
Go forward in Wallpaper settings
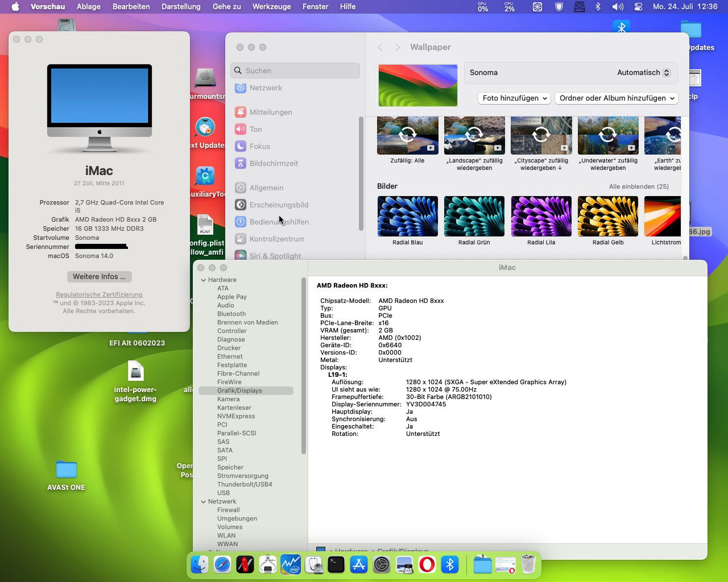coord(398,47)
